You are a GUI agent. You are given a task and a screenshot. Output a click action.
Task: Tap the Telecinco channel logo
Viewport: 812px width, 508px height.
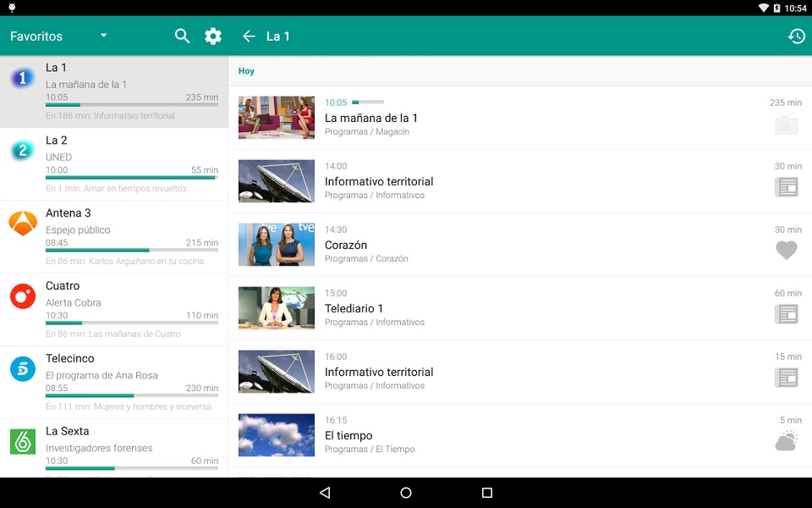click(23, 368)
